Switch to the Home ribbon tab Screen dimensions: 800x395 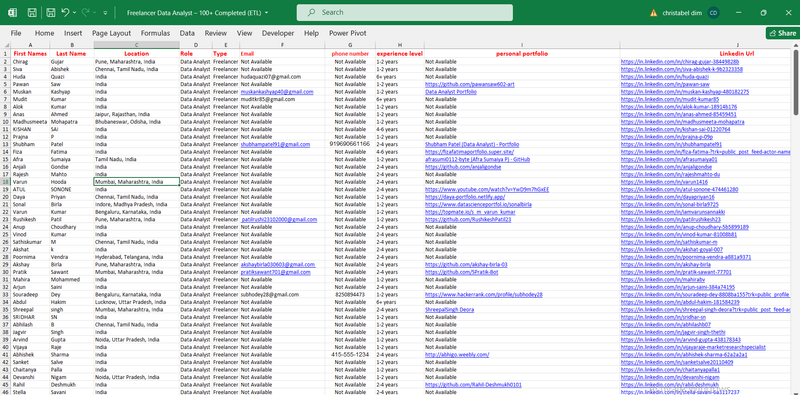pos(44,33)
